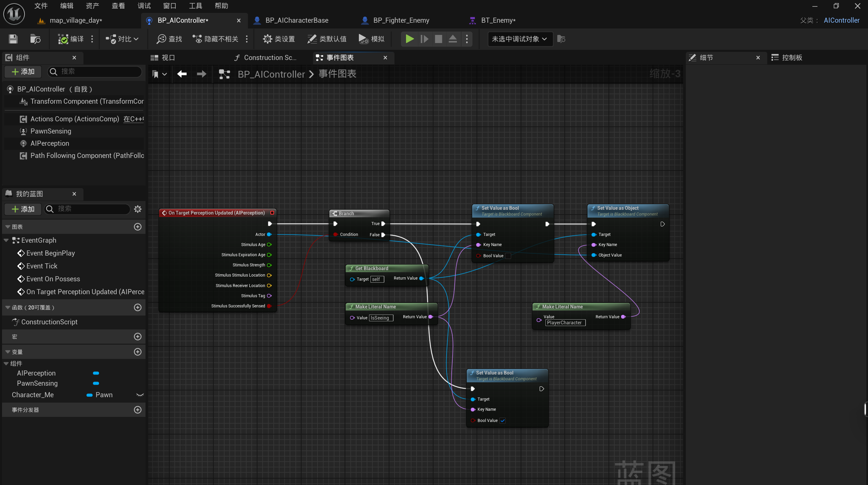
Task: Click the stop simulation square icon
Action: pyautogui.click(x=438, y=39)
